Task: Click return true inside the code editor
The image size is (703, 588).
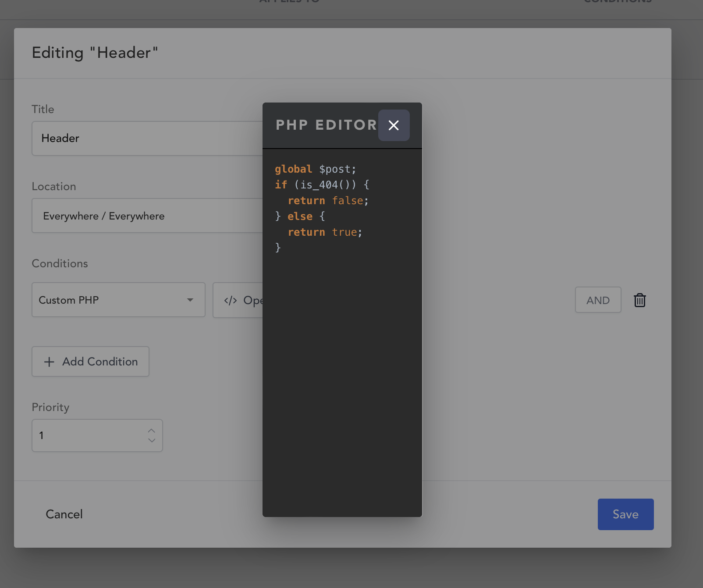Action: click(x=325, y=232)
